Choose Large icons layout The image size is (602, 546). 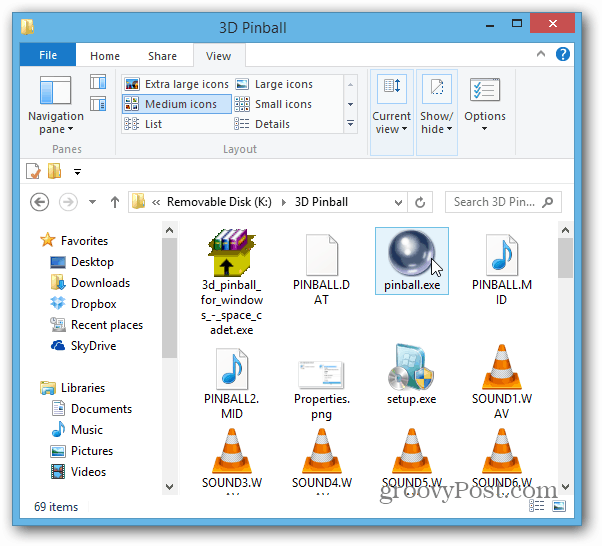click(x=274, y=84)
